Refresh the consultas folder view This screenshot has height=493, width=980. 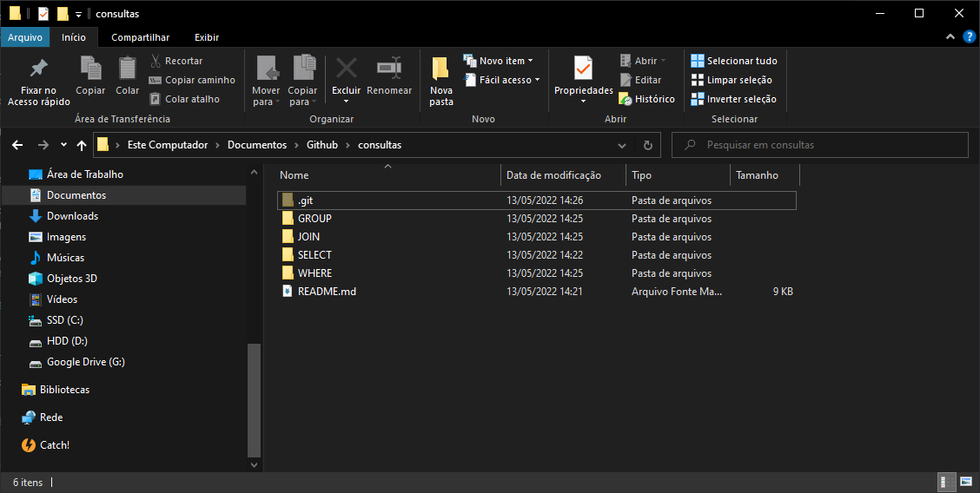(x=648, y=145)
